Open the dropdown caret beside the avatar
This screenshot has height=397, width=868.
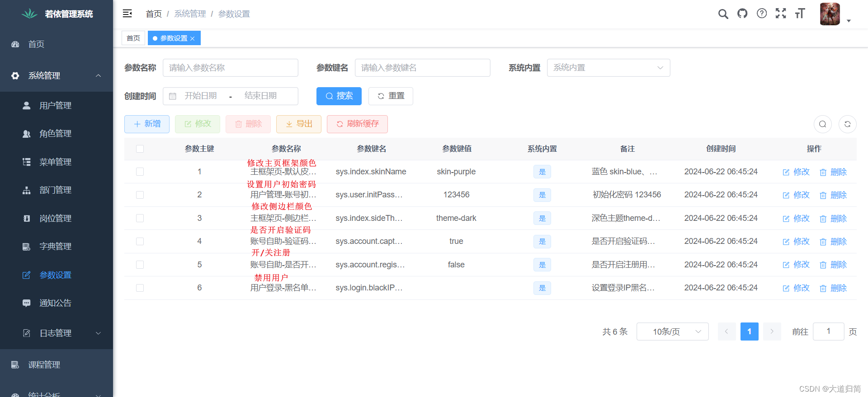tap(849, 21)
